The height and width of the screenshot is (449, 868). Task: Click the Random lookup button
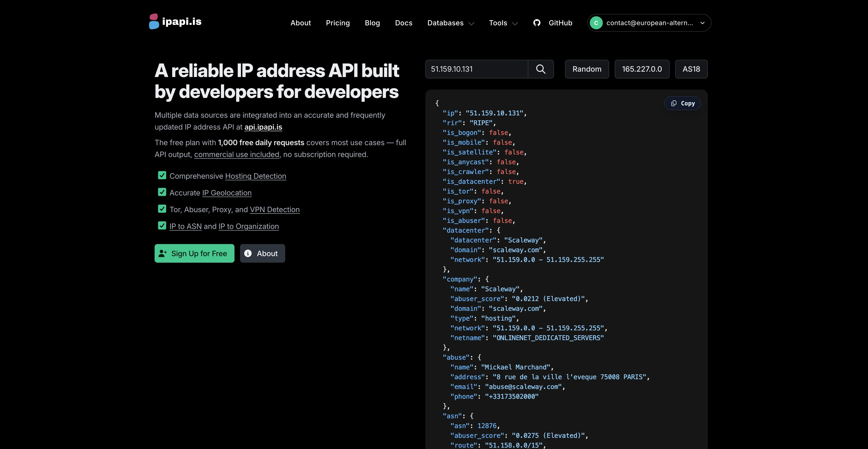587,69
